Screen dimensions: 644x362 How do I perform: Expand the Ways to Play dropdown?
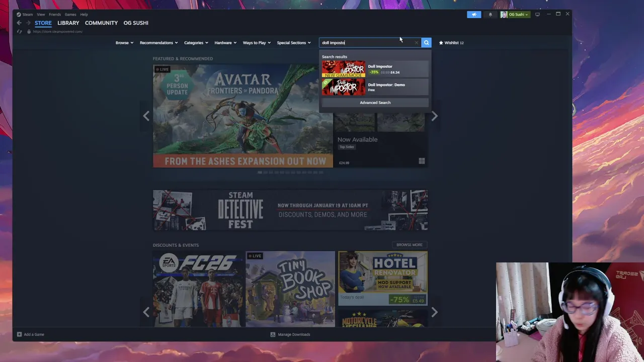point(257,43)
